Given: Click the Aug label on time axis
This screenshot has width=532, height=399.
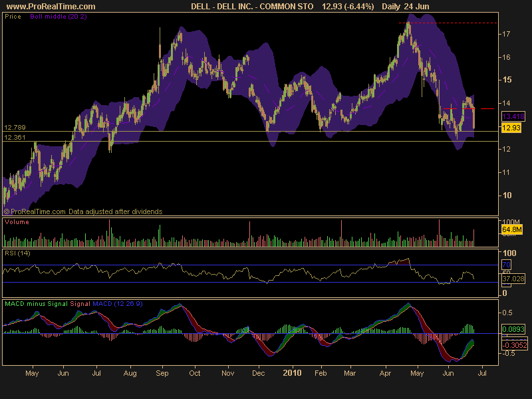Looking at the screenshot, I should [130, 373].
